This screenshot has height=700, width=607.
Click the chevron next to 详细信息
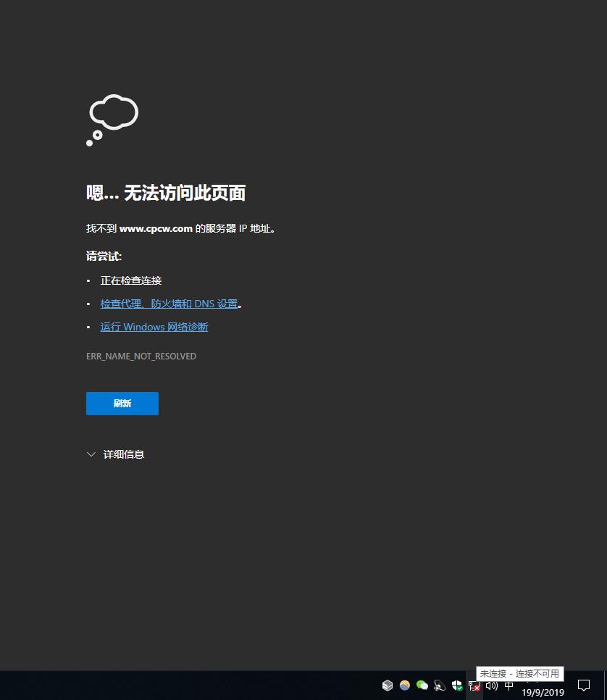91,454
